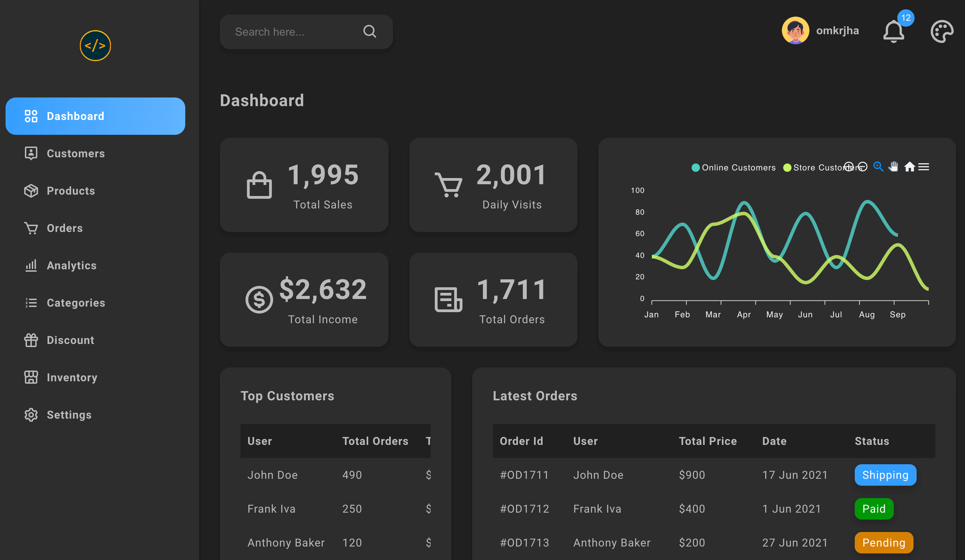
Task: Click the omkrjha user avatar
Action: (795, 30)
